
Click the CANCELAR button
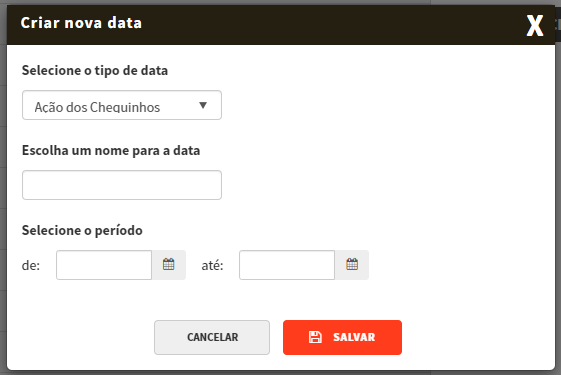(212, 337)
